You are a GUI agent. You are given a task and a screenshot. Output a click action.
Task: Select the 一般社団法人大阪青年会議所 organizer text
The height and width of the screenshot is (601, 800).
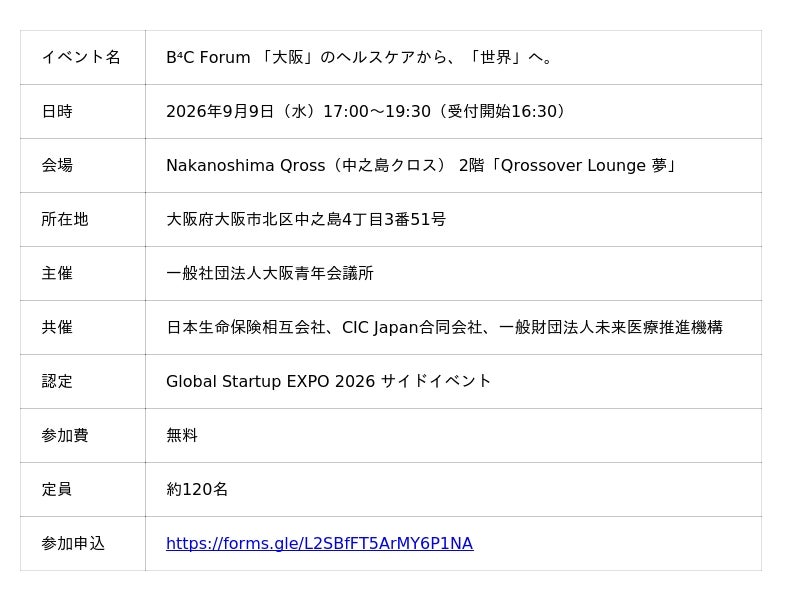pos(270,273)
